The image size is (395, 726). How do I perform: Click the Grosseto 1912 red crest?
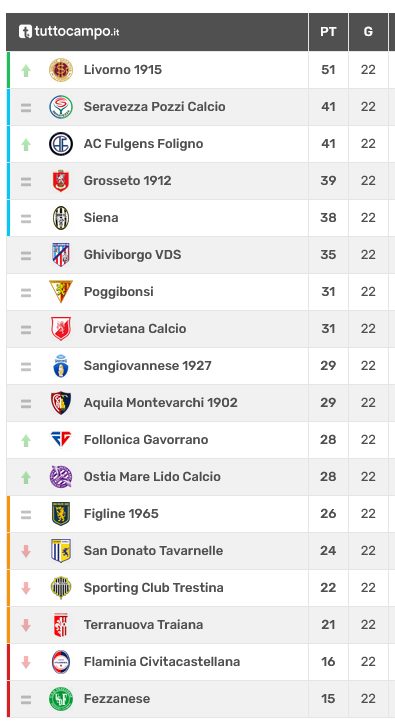(61, 181)
